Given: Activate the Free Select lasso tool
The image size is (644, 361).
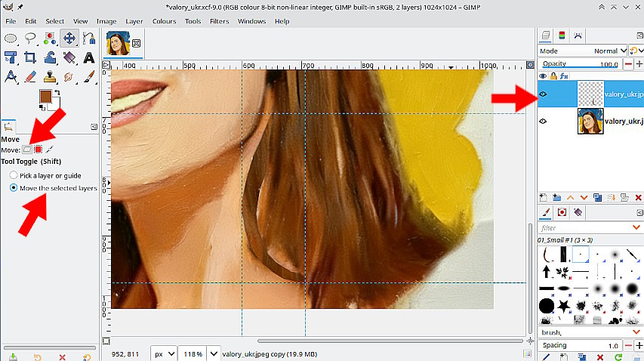Looking at the screenshot, I should (x=30, y=38).
